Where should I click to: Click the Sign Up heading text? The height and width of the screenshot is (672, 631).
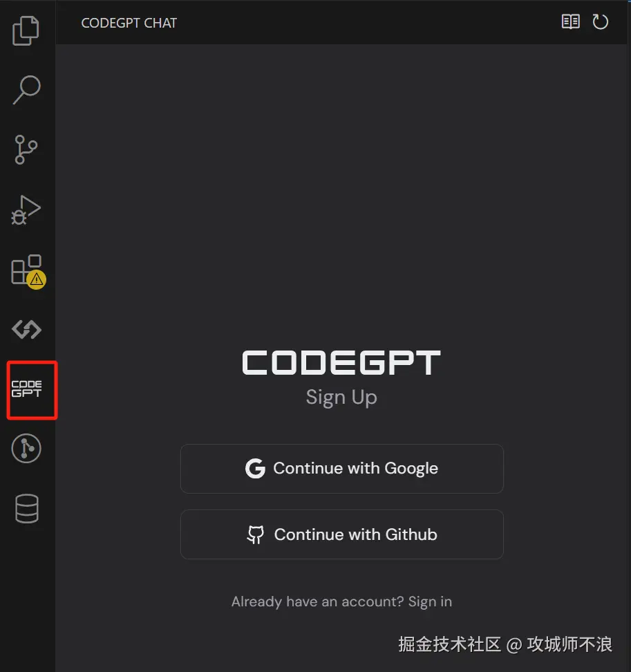(341, 398)
